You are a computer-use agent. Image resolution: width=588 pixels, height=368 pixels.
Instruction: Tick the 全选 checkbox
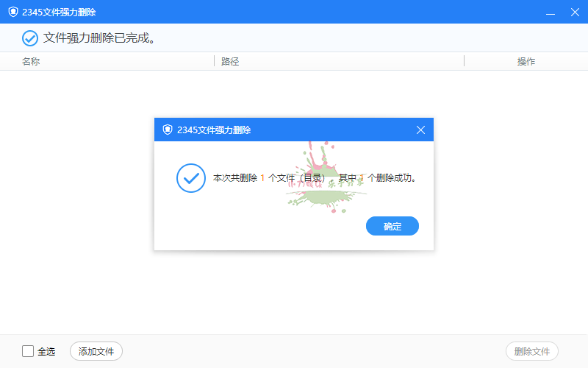[28, 351]
